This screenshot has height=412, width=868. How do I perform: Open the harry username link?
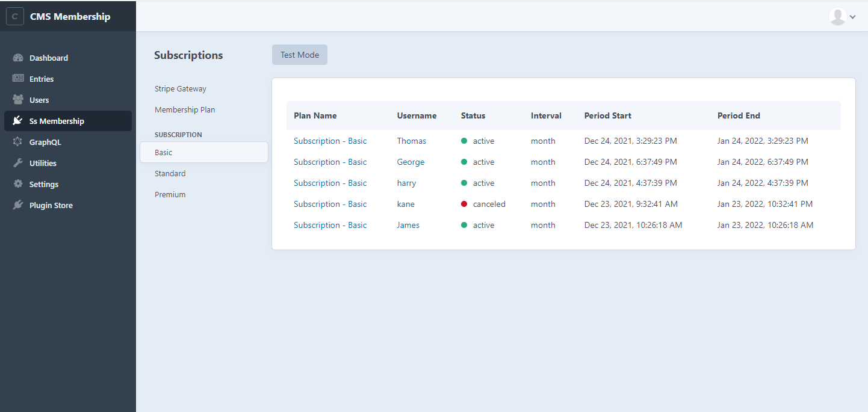click(x=406, y=183)
